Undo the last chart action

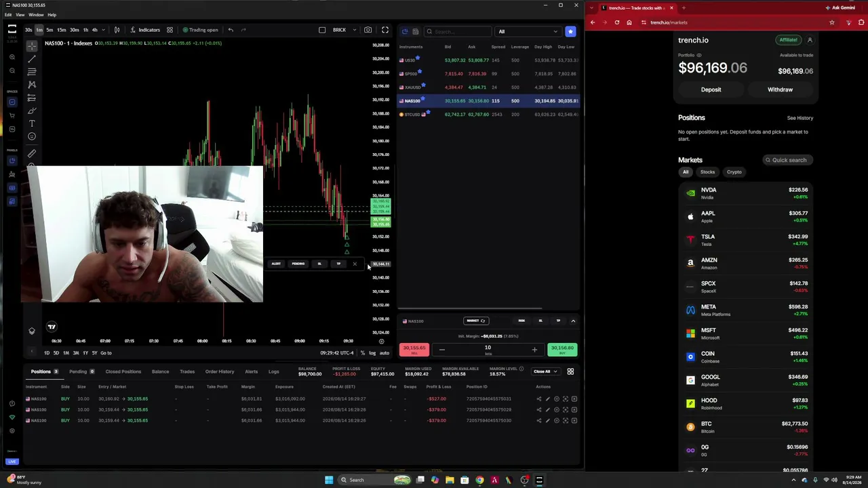point(231,30)
